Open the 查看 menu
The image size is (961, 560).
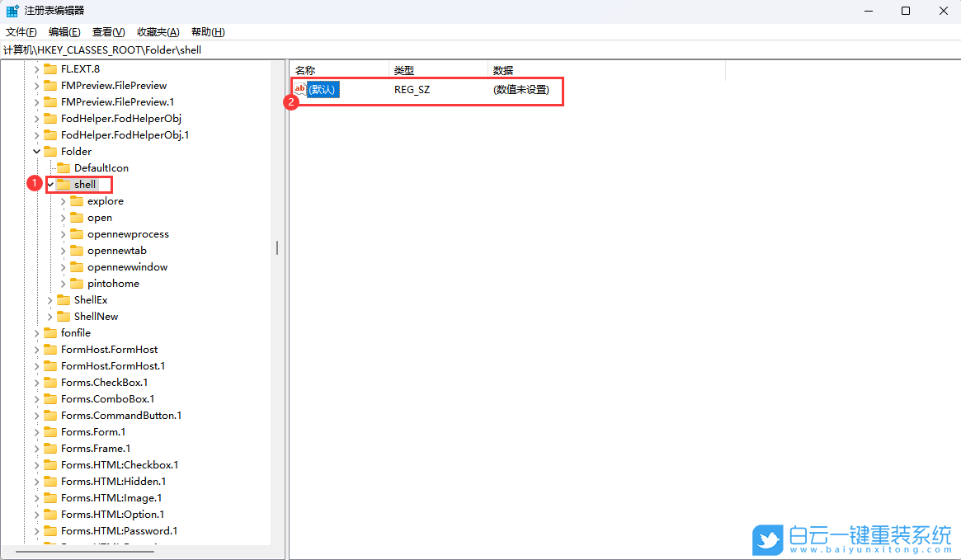coord(106,31)
